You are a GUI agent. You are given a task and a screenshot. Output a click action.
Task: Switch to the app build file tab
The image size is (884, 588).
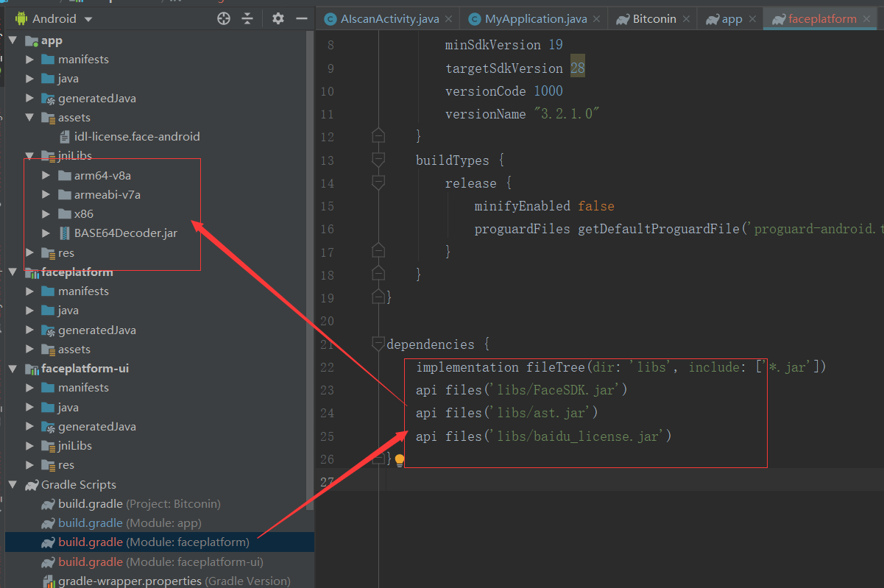click(x=732, y=19)
